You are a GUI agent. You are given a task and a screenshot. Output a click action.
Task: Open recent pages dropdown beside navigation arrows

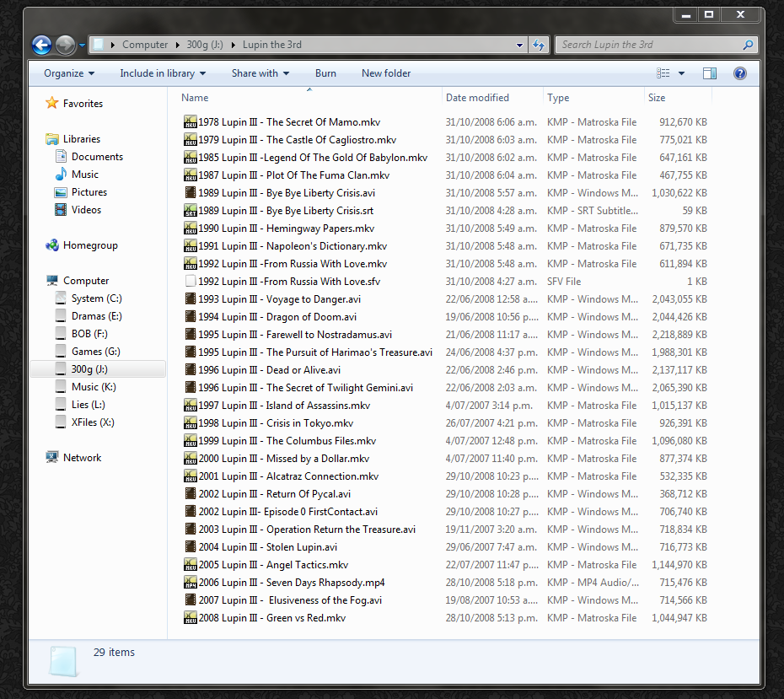click(82, 45)
